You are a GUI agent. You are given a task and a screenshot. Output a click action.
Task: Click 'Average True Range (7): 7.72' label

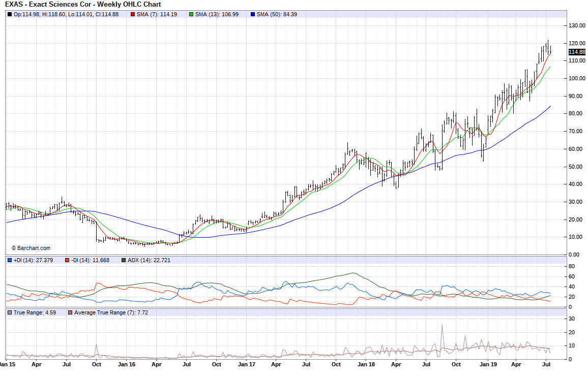click(x=111, y=312)
